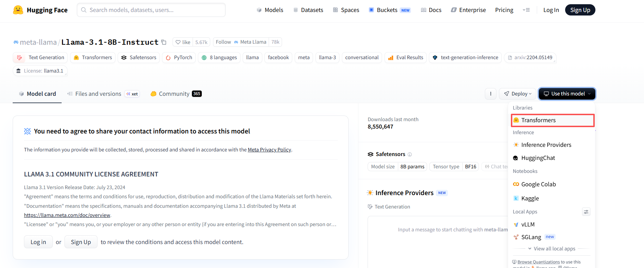Open the 78k followers count
Image resolution: width=644 pixels, height=268 pixels.
pos(275,42)
